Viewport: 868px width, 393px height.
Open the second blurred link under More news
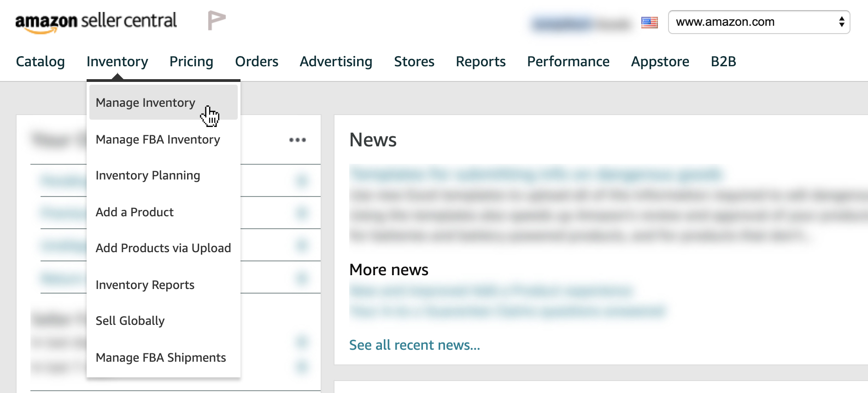[508, 311]
